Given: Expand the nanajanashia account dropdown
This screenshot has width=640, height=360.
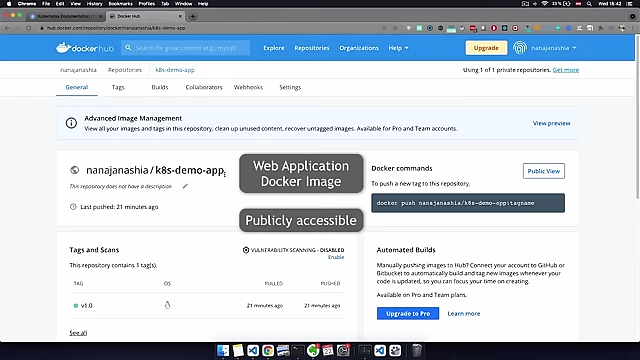Looking at the screenshot, I should pos(553,48).
